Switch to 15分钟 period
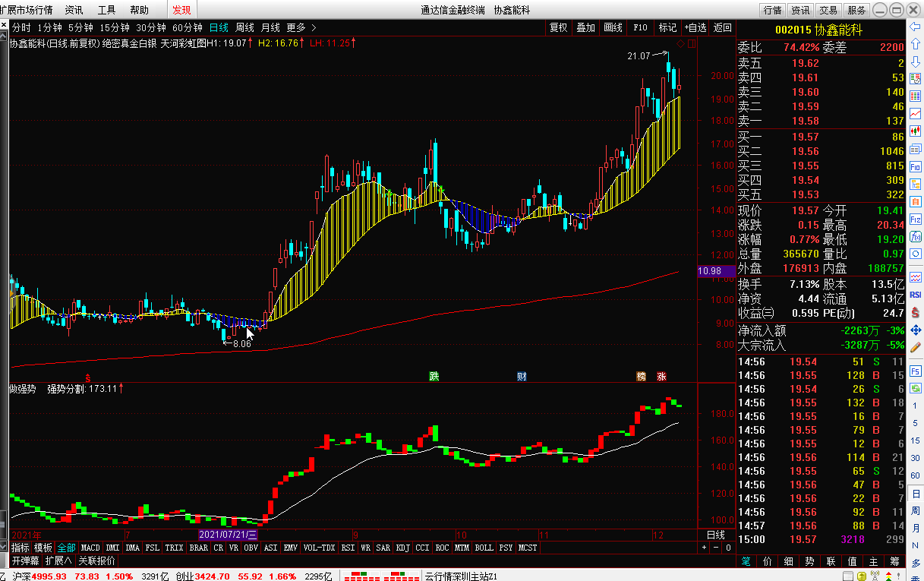The height and width of the screenshot is (581, 924). point(115,27)
